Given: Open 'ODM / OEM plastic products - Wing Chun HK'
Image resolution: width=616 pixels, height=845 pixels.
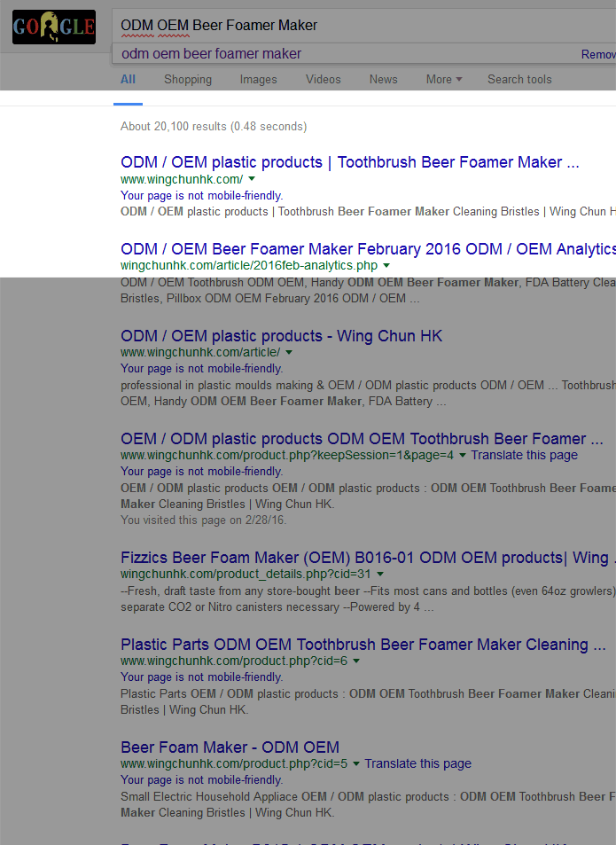Looking at the screenshot, I should point(281,336).
